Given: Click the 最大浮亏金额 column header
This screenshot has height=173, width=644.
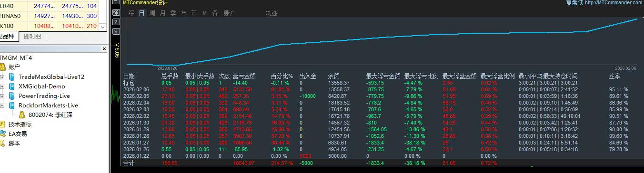Looking at the screenshot, I should coord(383,76).
